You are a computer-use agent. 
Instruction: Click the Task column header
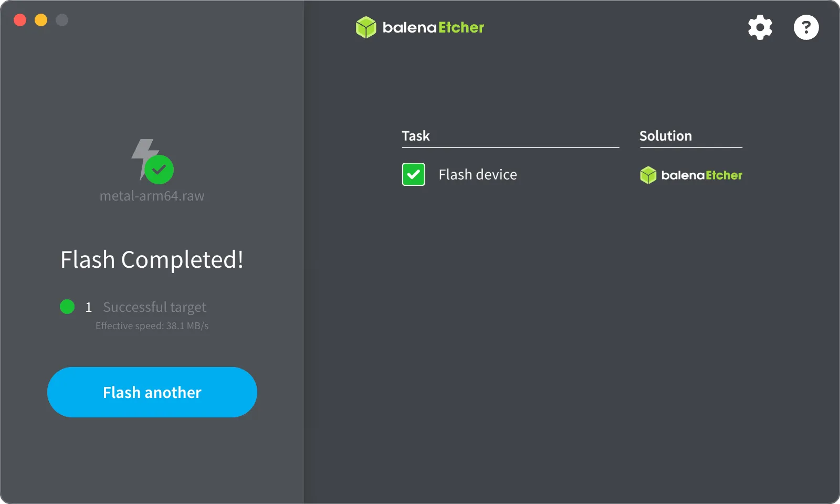coord(415,135)
